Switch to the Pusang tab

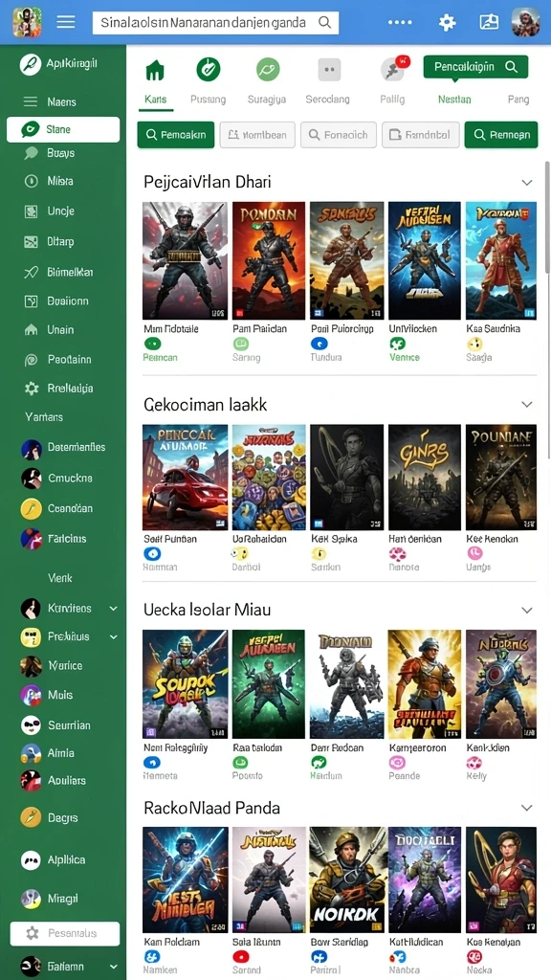208,81
